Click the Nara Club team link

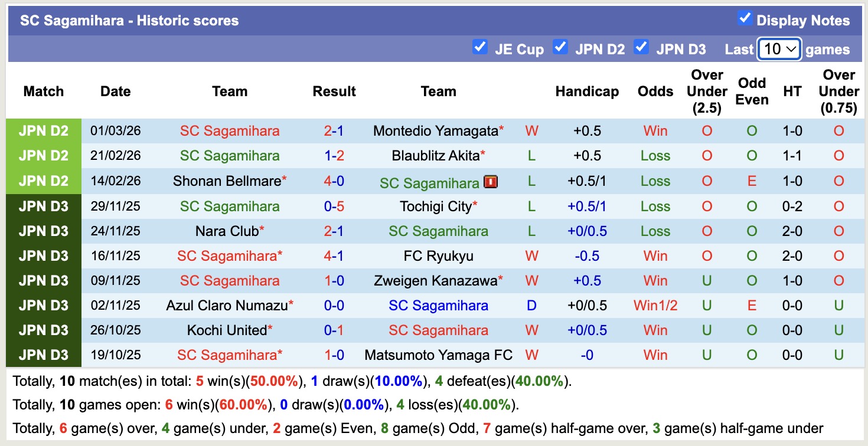[x=227, y=231]
